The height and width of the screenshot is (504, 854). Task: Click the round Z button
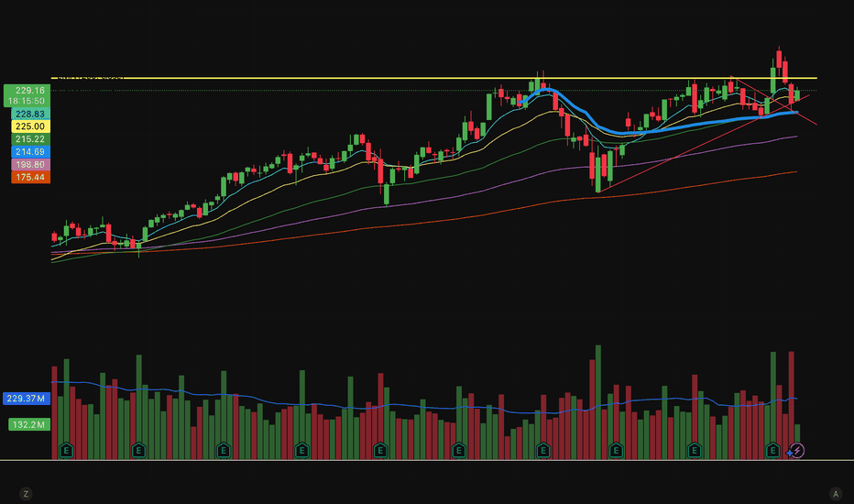[x=26, y=494]
